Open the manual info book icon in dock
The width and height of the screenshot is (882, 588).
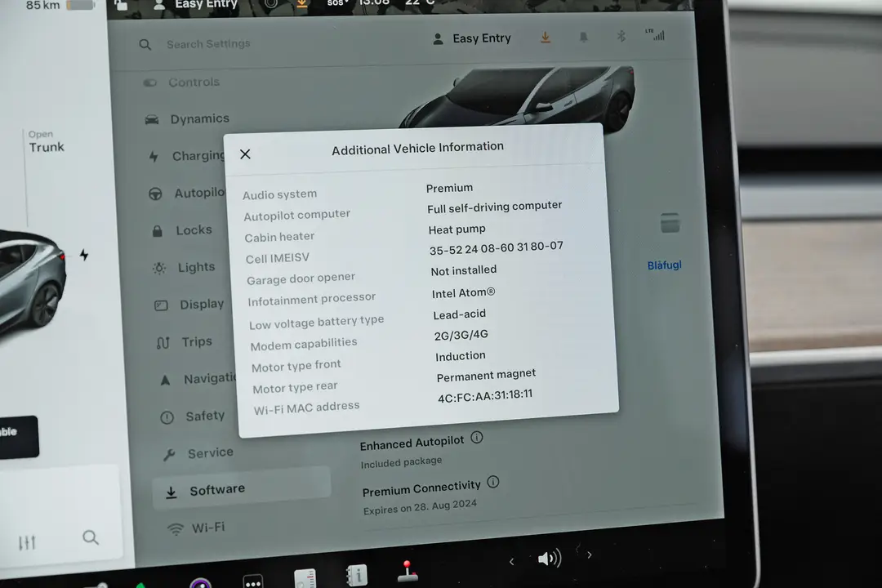pos(357,576)
